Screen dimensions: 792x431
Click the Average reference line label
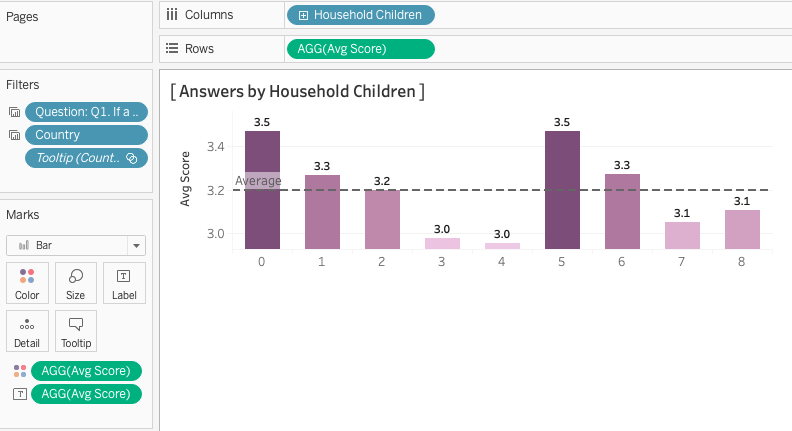[x=258, y=181]
